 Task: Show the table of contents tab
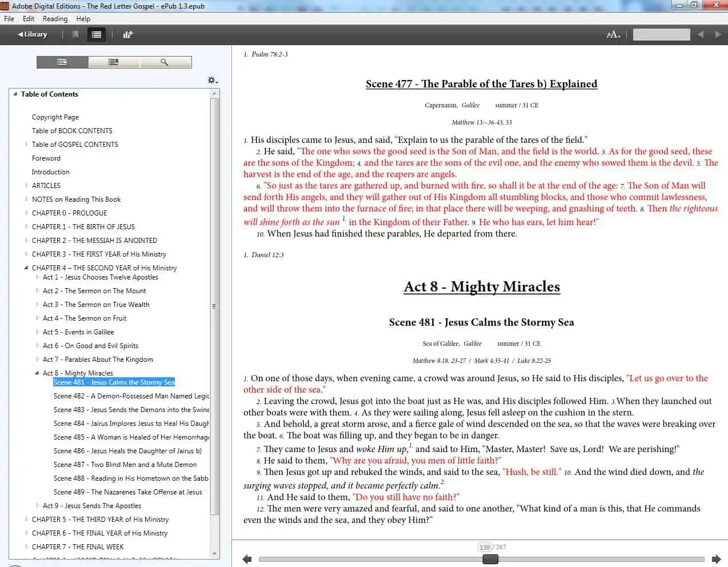[x=62, y=62]
